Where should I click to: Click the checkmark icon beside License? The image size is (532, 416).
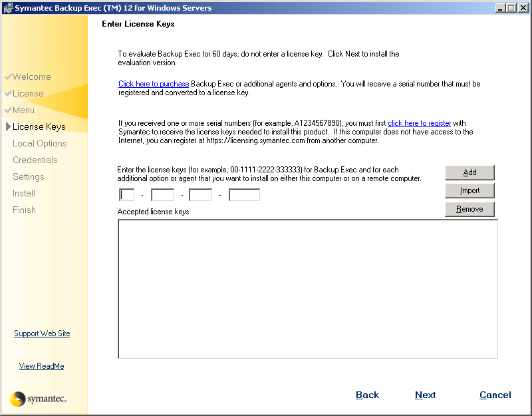8,93
